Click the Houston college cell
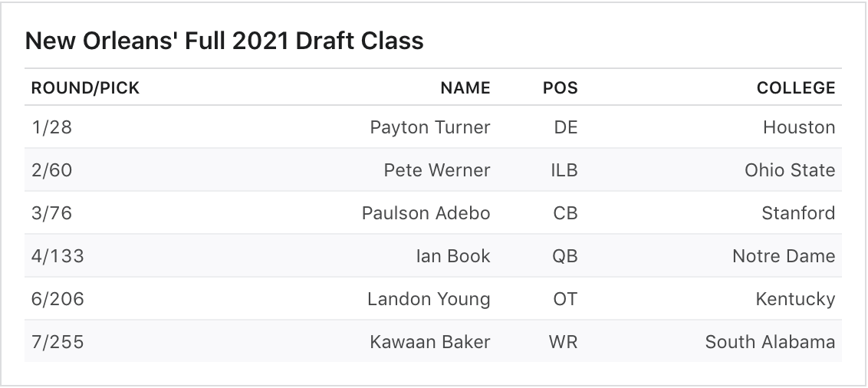The image size is (868, 388). pyautogui.click(x=798, y=127)
